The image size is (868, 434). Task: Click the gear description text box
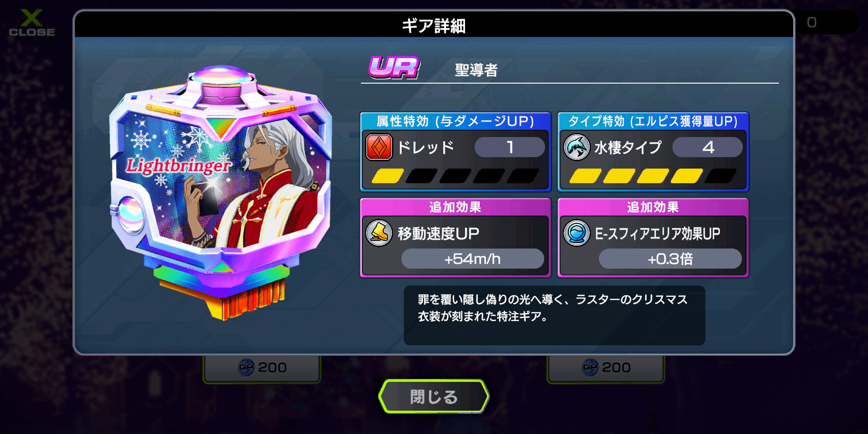[x=555, y=315]
